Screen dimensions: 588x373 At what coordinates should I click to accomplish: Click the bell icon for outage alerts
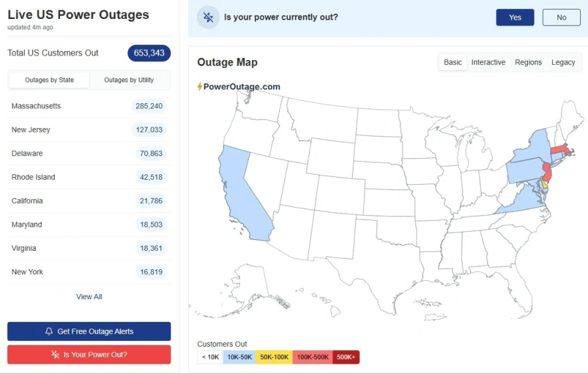pos(49,332)
